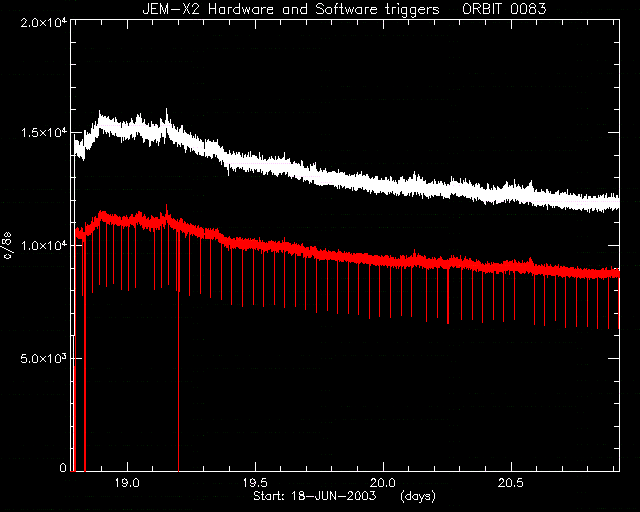Select the 2.0×10⁴ y-axis tick label

pyautogui.click(x=44, y=22)
